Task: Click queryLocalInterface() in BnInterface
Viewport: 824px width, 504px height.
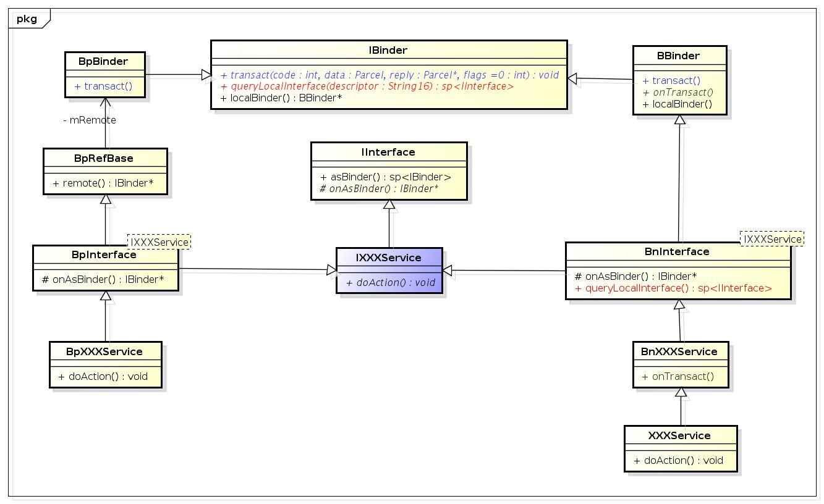Action: 671,288
